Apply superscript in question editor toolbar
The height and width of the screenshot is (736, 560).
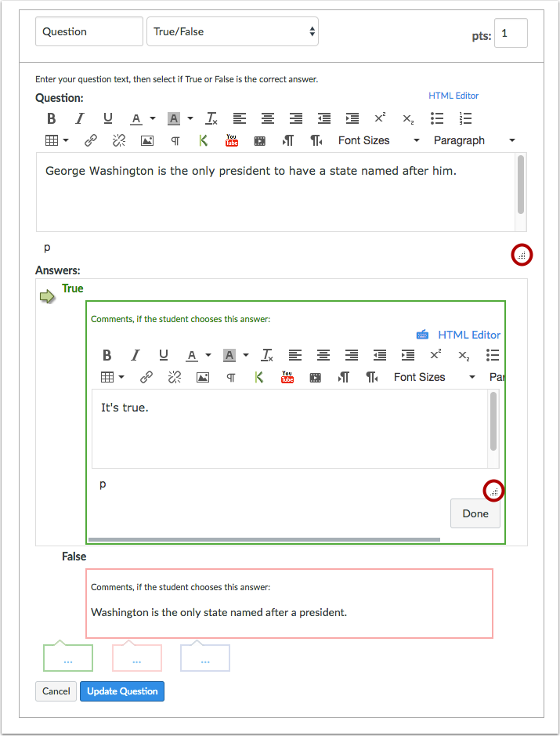pos(381,118)
